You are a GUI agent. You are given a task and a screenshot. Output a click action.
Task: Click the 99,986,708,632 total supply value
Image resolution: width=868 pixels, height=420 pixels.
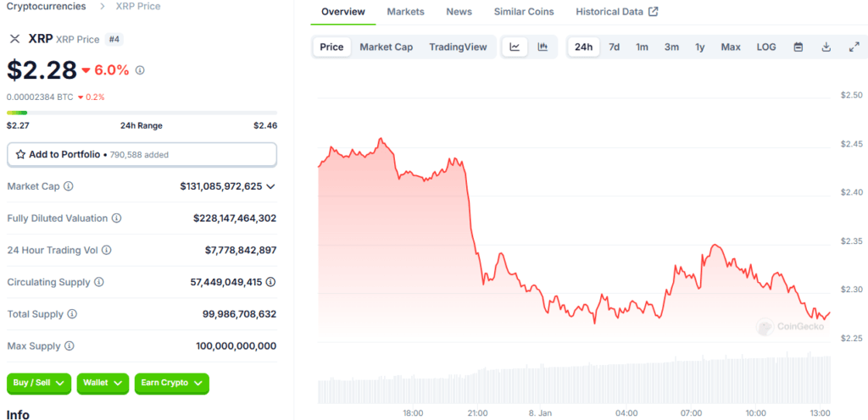(239, 314)
